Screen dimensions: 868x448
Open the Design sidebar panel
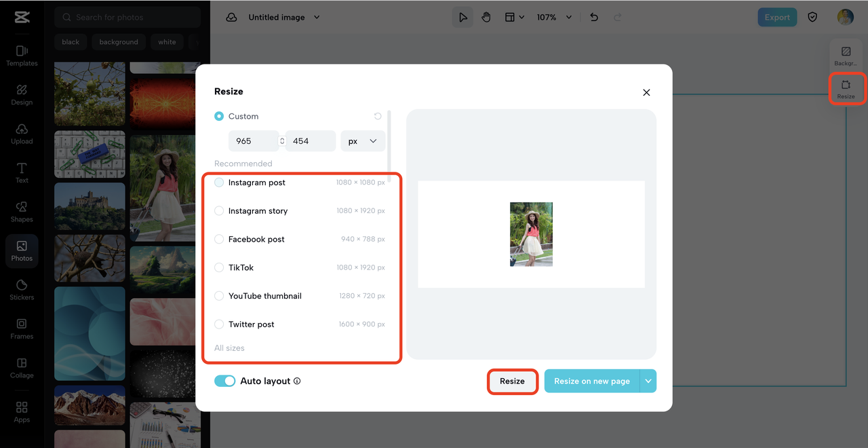click(22, 95)
